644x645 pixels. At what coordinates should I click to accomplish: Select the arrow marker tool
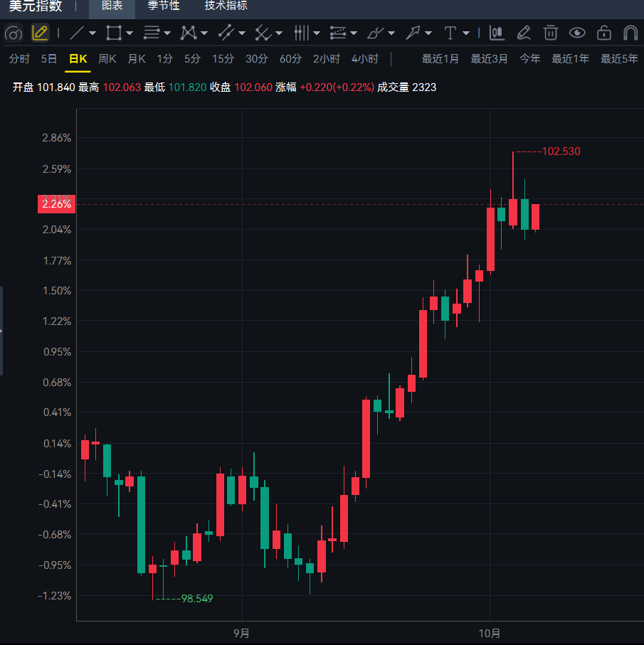pos(413,33)
